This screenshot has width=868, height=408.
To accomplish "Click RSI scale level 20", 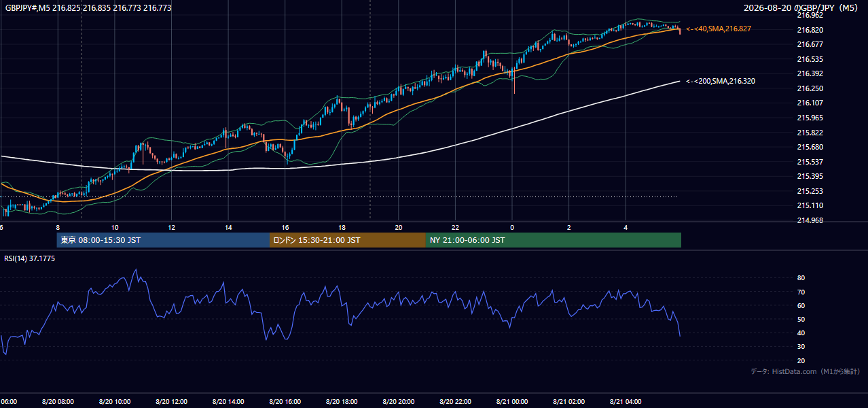I will pos(801,360).
